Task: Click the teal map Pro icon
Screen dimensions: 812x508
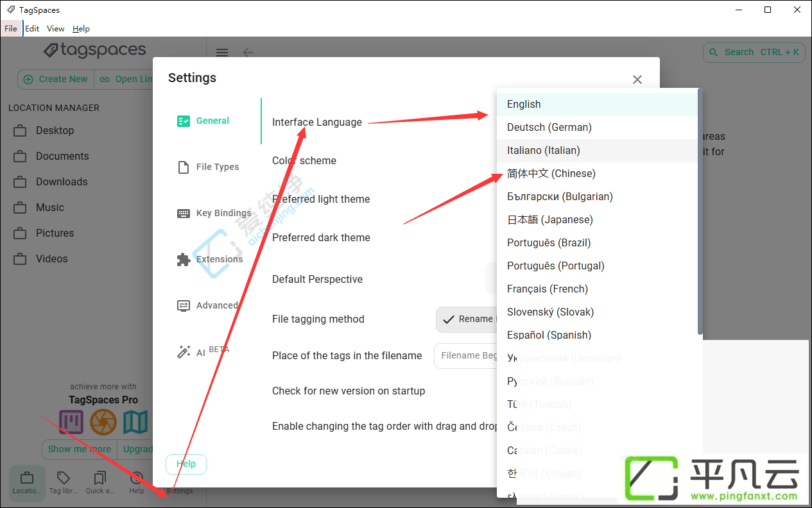Action: point(135,422)
